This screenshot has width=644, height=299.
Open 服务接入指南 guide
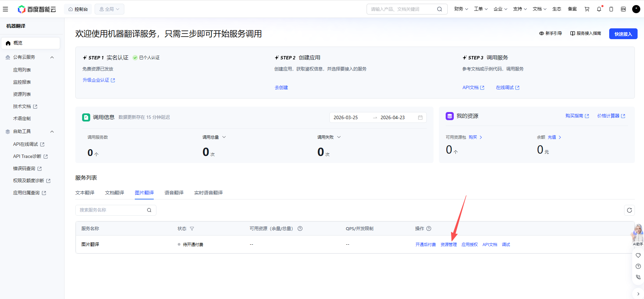click(x=586, y=33)
